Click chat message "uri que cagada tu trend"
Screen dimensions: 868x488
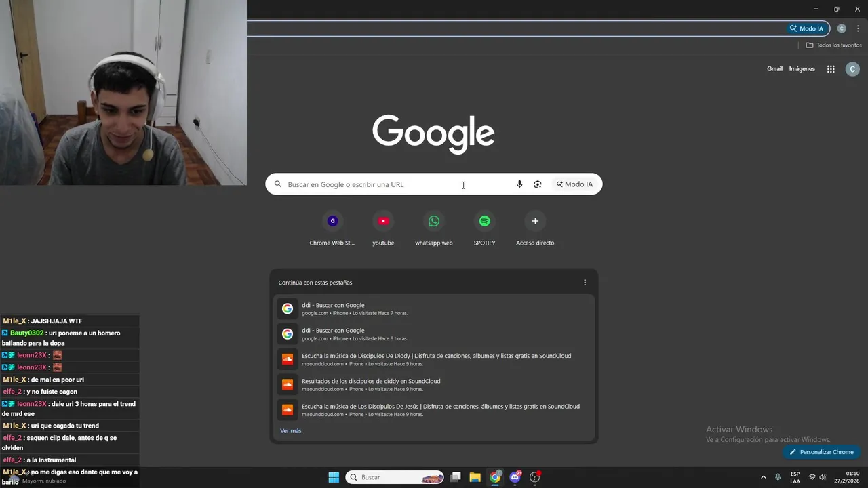click(64, 426)
